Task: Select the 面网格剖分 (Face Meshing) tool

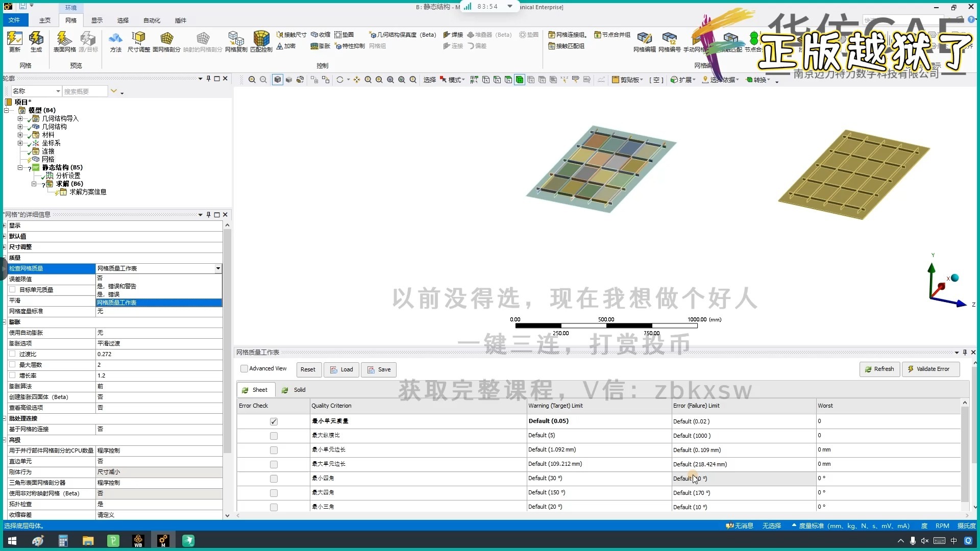Action: tap(166, 39)
